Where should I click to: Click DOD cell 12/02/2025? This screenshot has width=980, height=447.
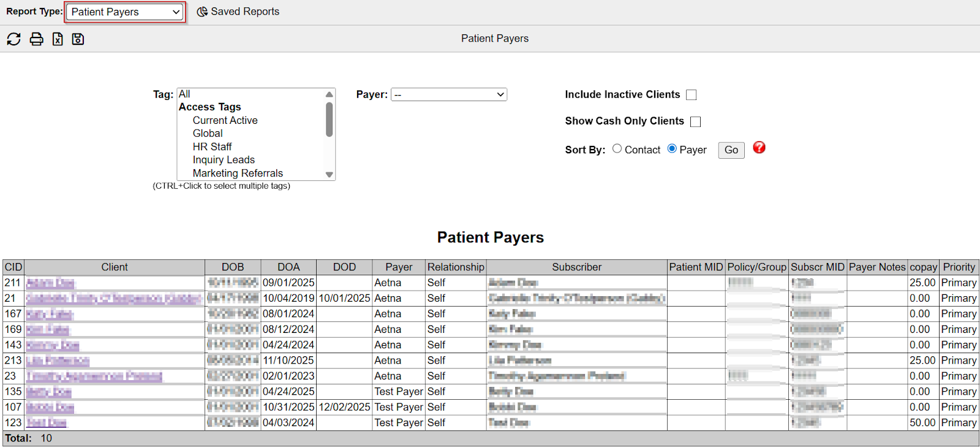tap(344, 408)
